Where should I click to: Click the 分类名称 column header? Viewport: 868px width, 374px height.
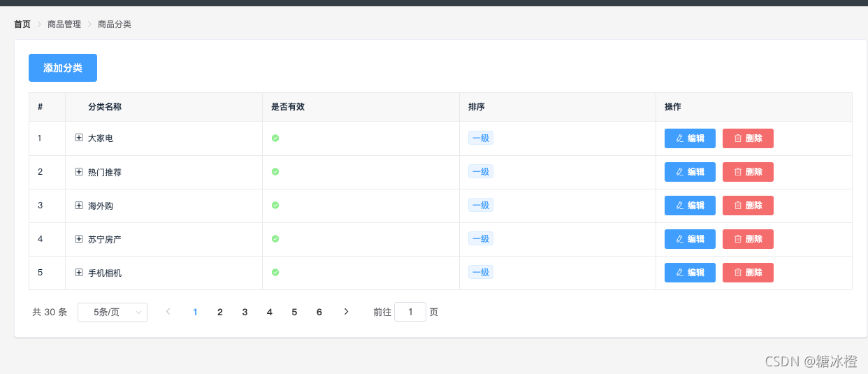coord(105,107)
